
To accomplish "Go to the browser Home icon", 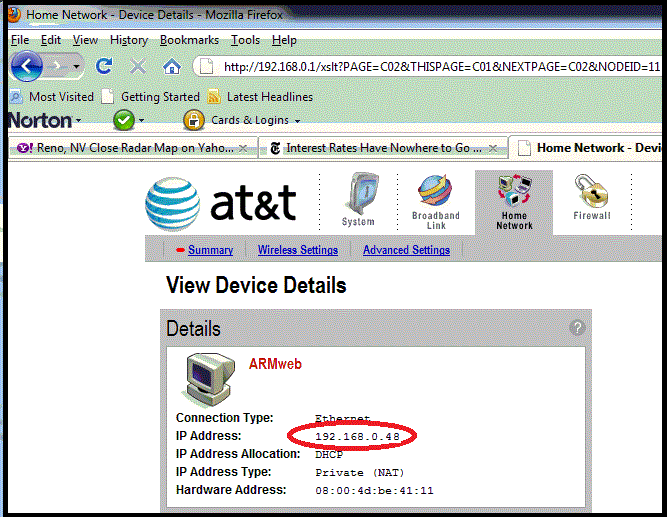I will point(171,67).
